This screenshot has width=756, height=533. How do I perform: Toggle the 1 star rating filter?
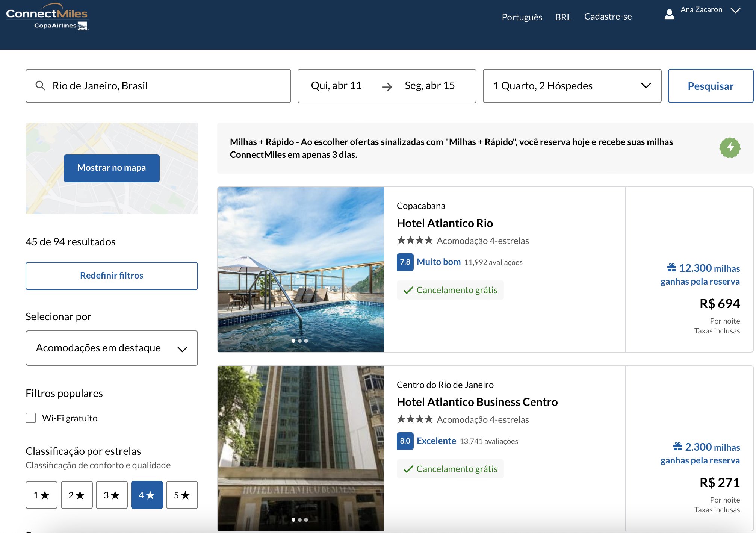click(x=41, y=495)
